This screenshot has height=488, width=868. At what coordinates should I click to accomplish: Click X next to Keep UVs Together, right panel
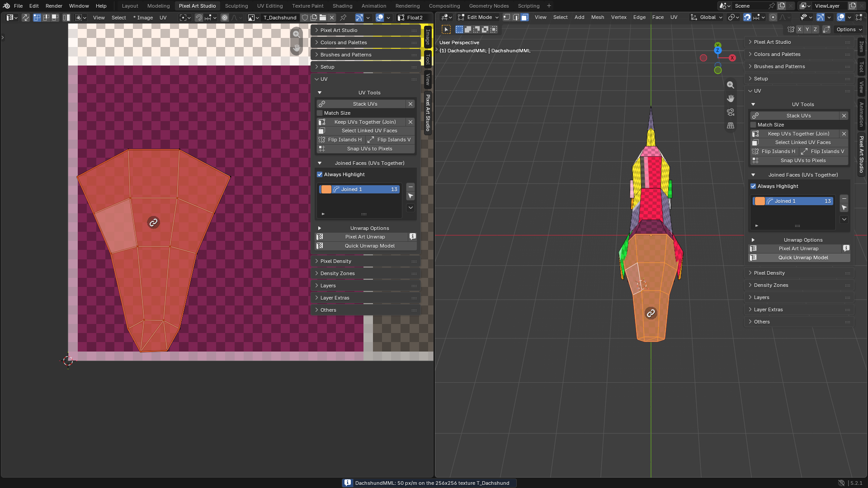[x=844, y=134]
